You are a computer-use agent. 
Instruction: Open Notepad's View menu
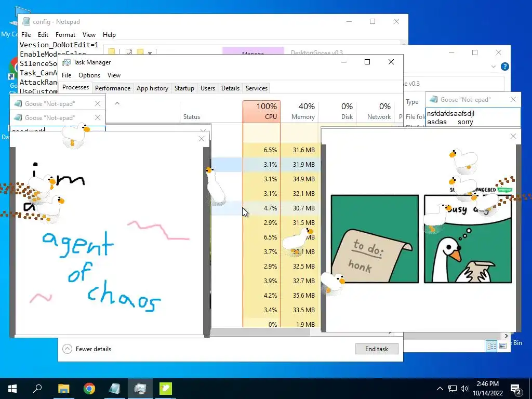tap(89, 35)
